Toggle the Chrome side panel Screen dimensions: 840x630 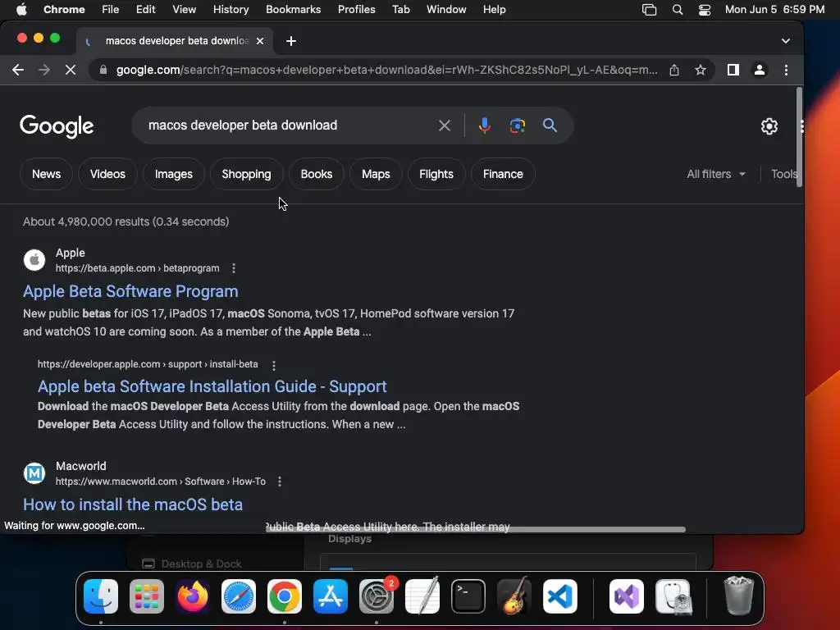[x=733, y=70]
